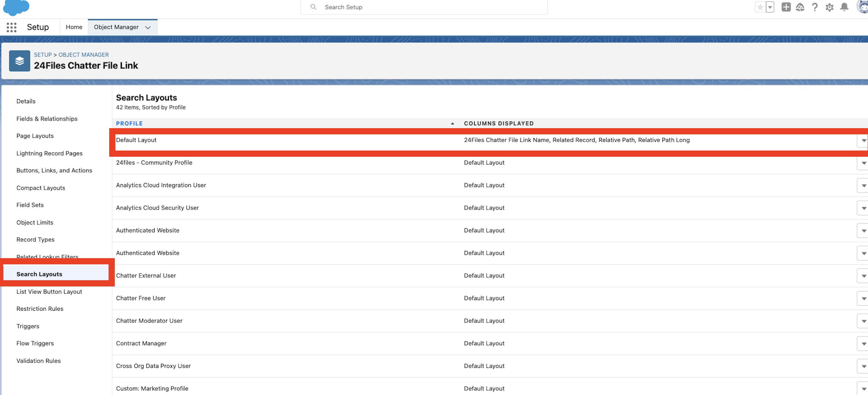Screen dimensions: 868x395
Task: Expand the Object Manager tab chevron
Action: point(147,27)
